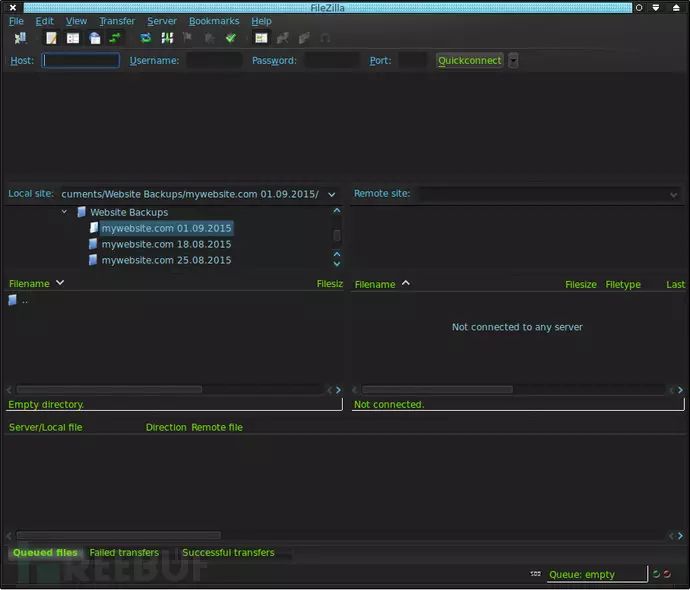Select folder mywebsite.com 01.09.2015
690x590 pixels.
coord(166,228)
